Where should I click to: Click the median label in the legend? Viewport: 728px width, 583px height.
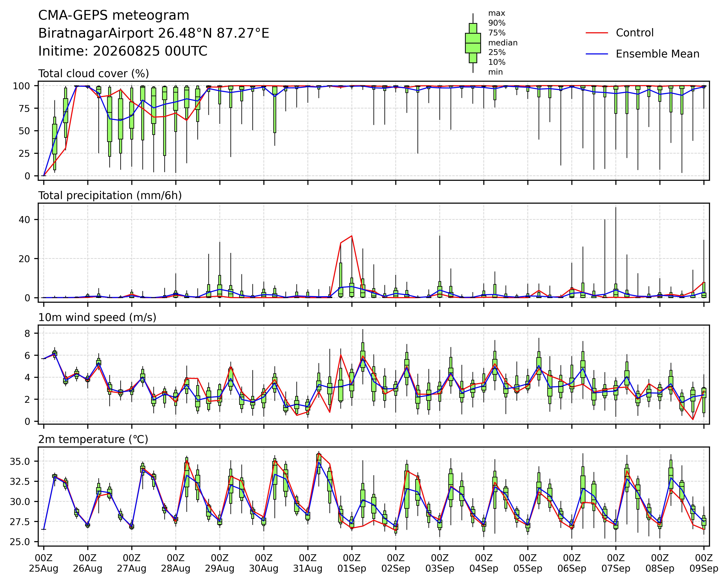click(x=503, y=43)
